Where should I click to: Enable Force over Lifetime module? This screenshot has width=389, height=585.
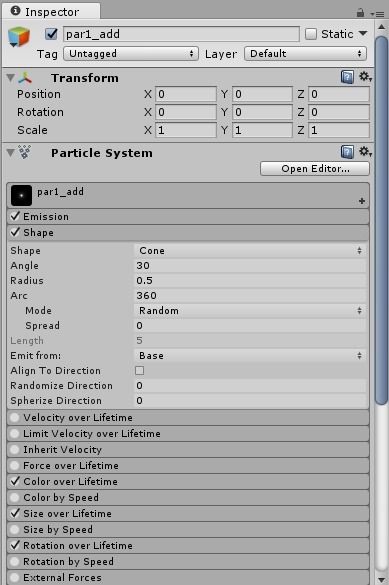15,466
